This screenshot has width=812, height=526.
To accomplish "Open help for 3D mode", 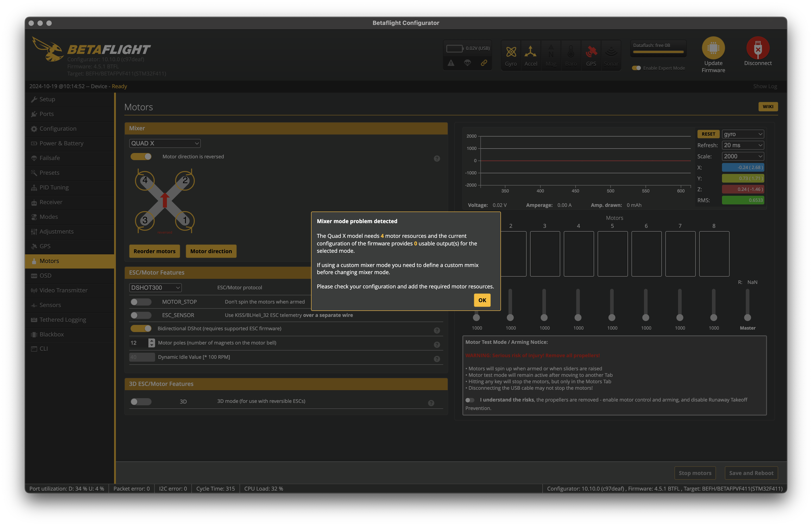I will pyautogui.click(x=431, y=403).
